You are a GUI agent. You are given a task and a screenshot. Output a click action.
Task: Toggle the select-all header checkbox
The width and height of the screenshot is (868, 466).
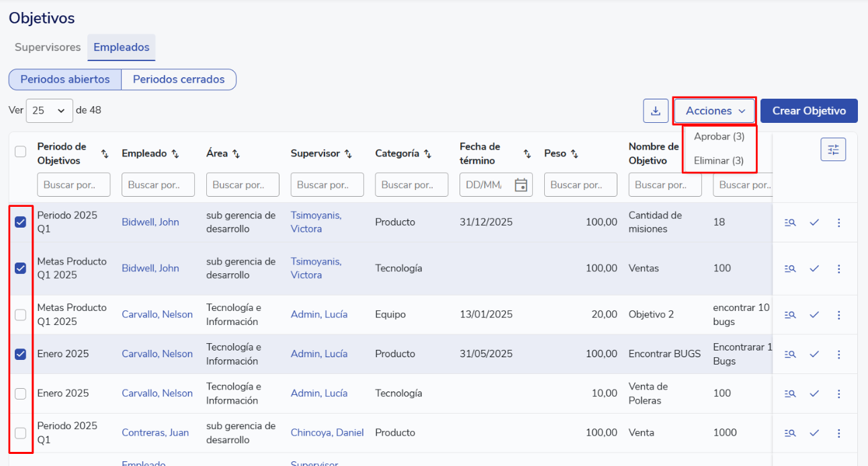(21, 152)
